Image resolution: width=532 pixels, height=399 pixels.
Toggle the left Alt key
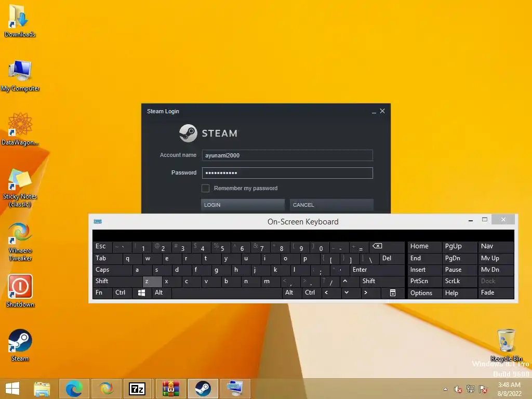[x=162, y=293]
